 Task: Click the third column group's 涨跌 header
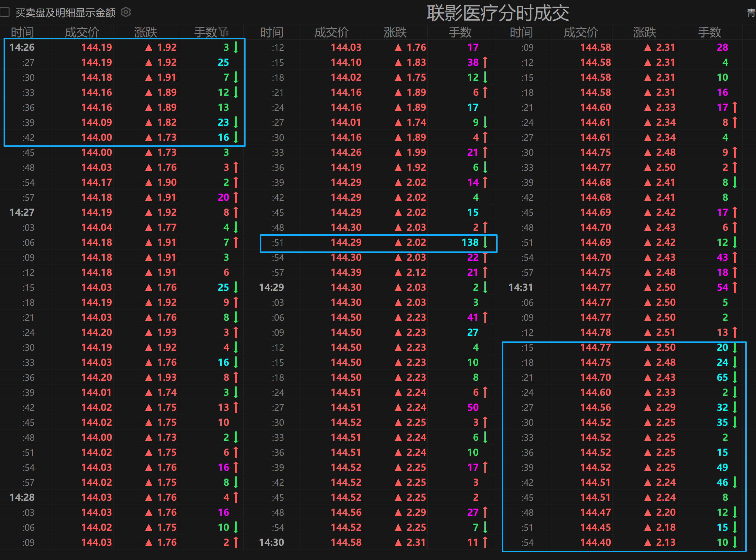click(644, 32)
